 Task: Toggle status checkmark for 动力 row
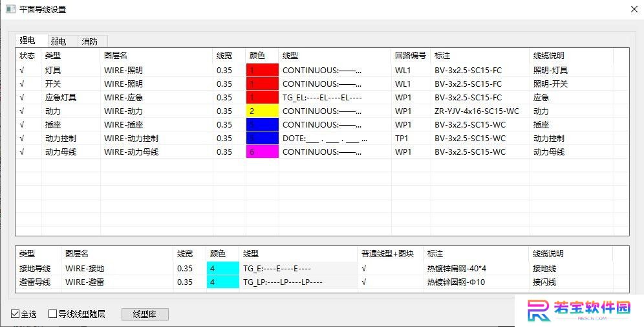(x=22, y=111)
